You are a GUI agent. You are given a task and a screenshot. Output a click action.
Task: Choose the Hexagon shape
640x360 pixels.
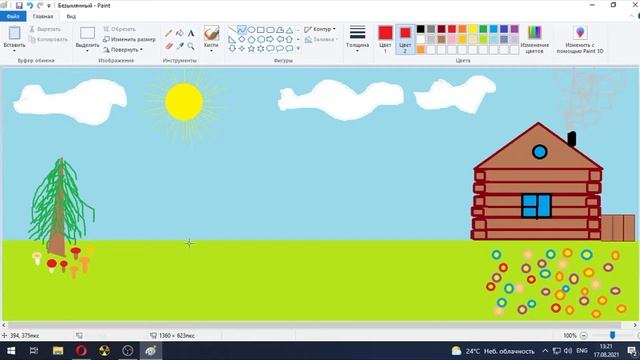(260, 39)
